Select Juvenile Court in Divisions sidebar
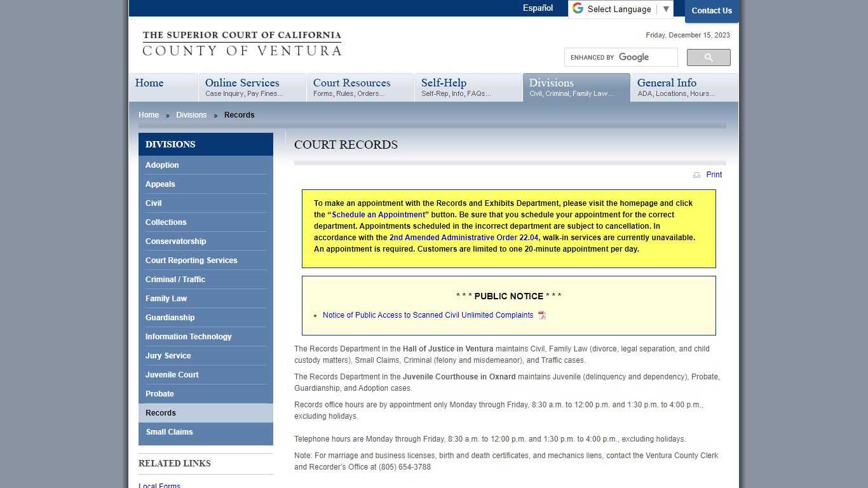Viewport: 868px width, 488px height. (x=206, y=375)
